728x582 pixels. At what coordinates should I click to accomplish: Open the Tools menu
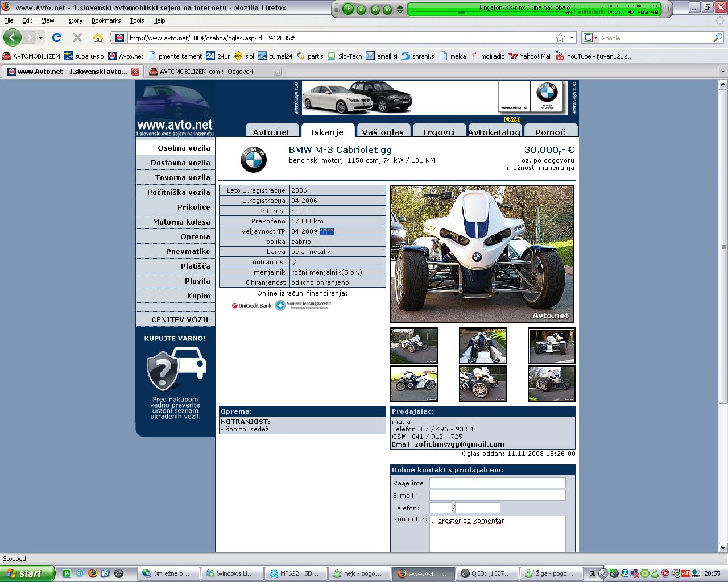click(137, 20)
